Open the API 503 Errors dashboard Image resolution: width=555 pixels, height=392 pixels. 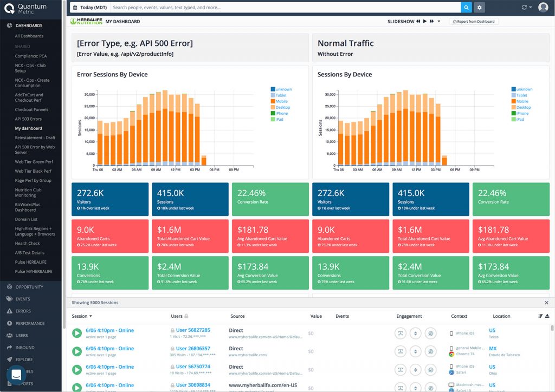click(x=28, y=119)
